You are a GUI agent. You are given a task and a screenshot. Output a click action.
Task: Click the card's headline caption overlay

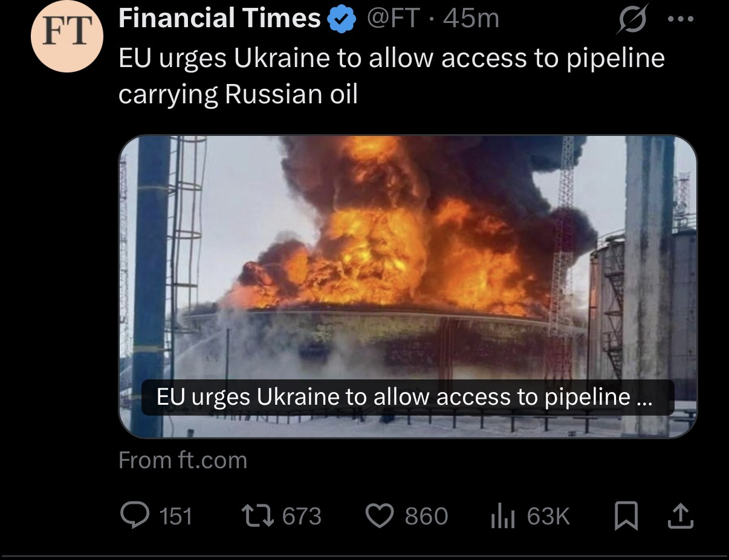(x=407, y=397)
